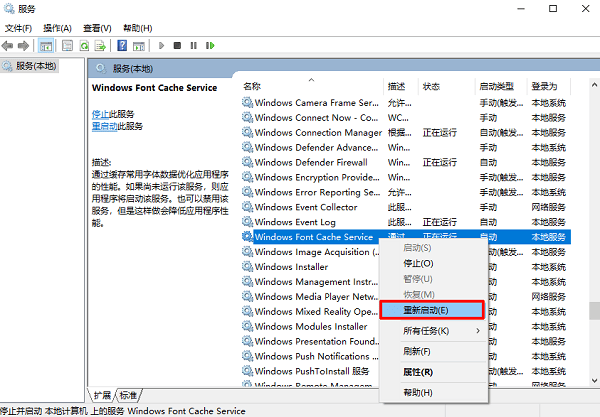Switch to the 扩展 tab
Viewport: 600px width, 417px height.
(102, 395)
